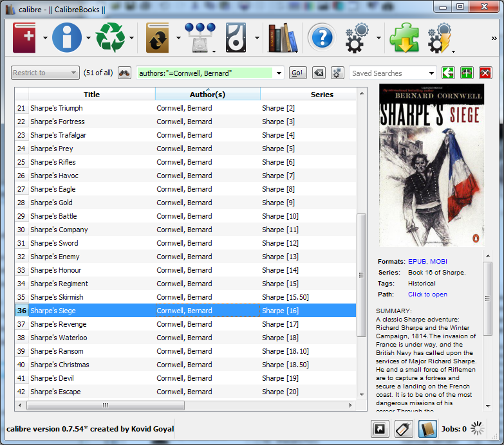The image size is (504, 445).
Task: Select the row 'Sharpe's Waterloo'
Action: point(185,338)
